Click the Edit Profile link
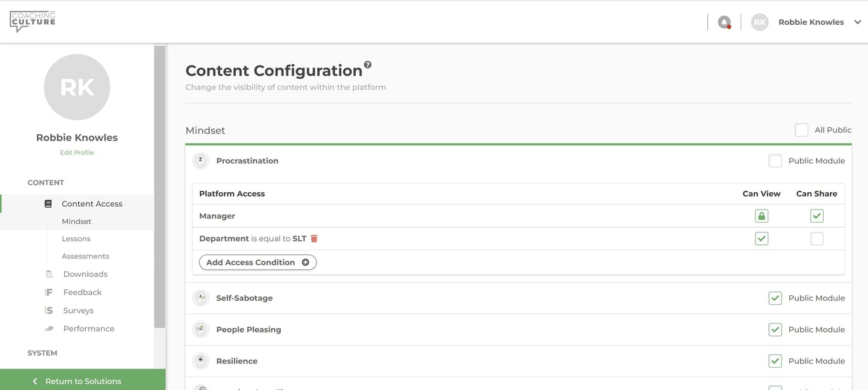868x390 pixels. coord(77,153)
